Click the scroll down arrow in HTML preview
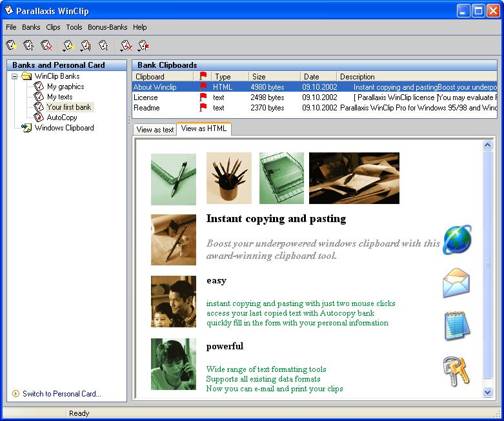 point(488,392)
